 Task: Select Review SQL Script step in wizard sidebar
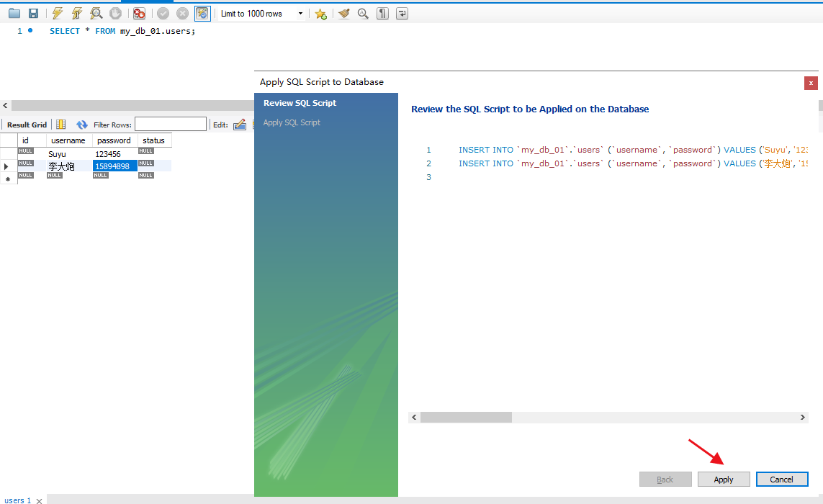point(300,103)
